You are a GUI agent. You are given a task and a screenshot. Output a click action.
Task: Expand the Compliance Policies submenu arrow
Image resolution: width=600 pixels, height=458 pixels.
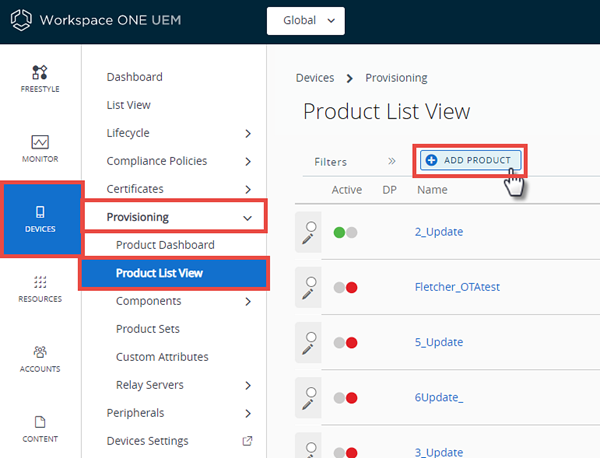[248, 161]
